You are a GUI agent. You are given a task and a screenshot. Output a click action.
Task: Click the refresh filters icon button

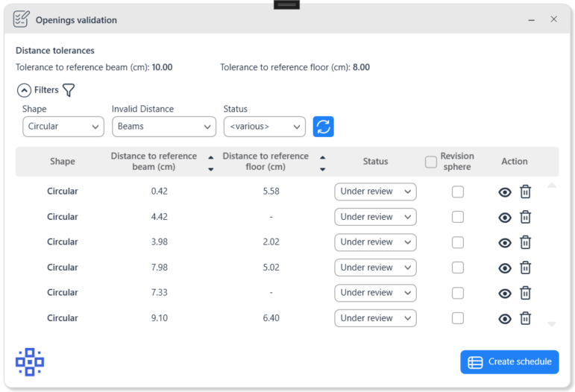click(323, 127)
